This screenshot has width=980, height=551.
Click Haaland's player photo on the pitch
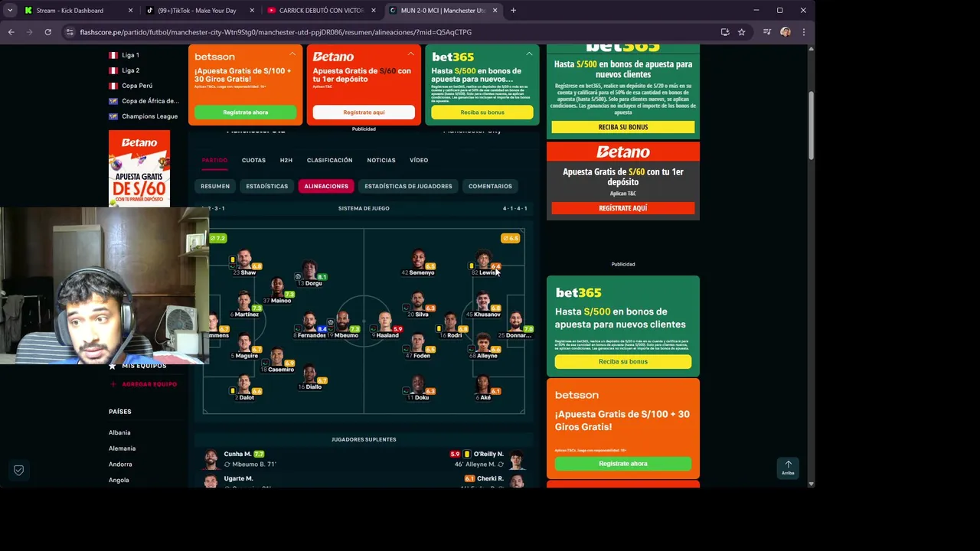click(385, 321)
